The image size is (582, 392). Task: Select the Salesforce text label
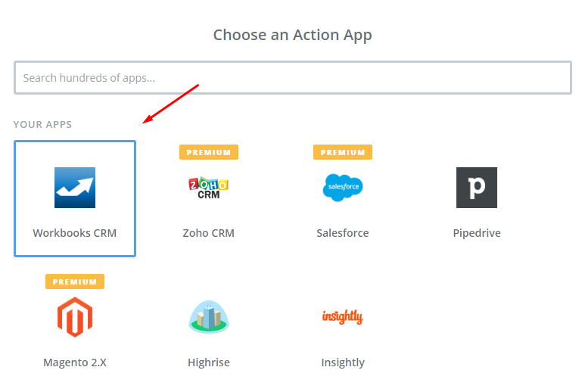pos(343,233)
